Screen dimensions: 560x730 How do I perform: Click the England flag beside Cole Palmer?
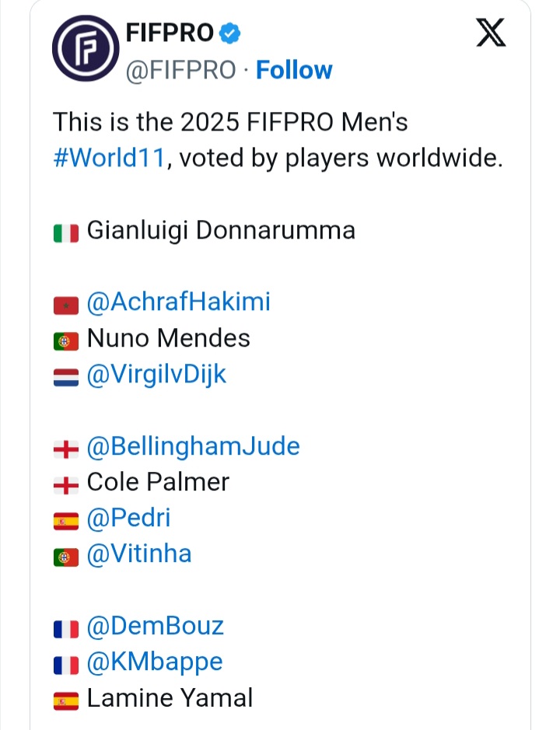click(x=66, y=484)
